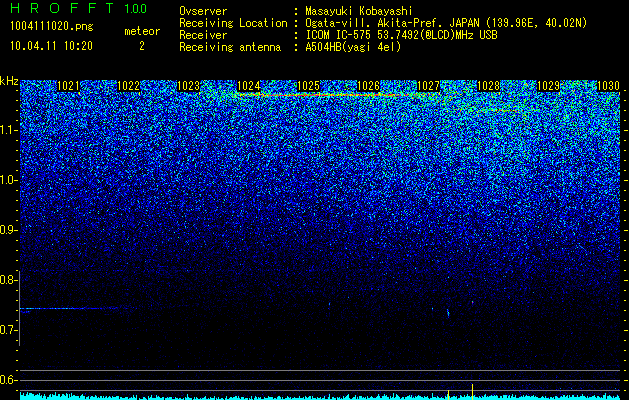Viewport: 629px width, 400px height.
Task: Click the 1024 time marker
Action: click(249, 86)
